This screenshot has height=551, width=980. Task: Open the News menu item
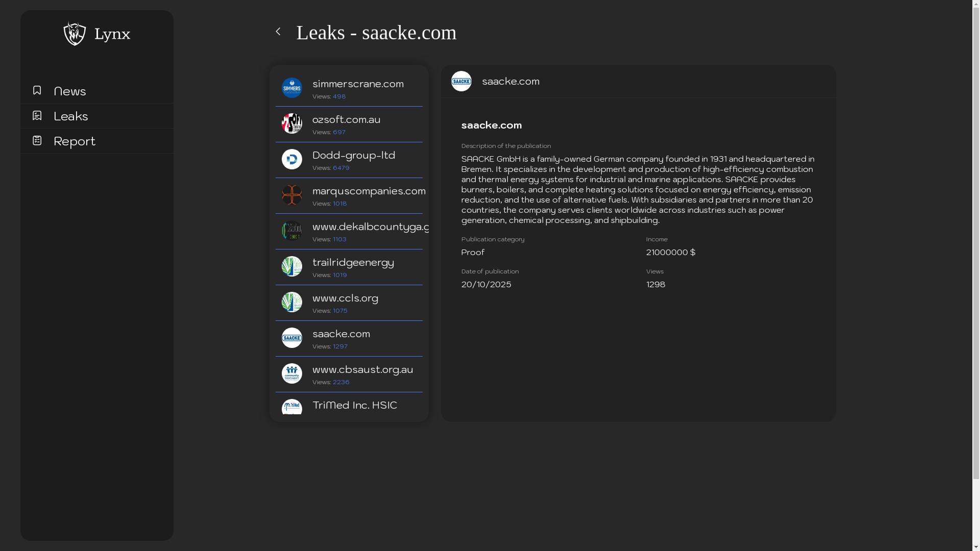(x=70, y=91)
